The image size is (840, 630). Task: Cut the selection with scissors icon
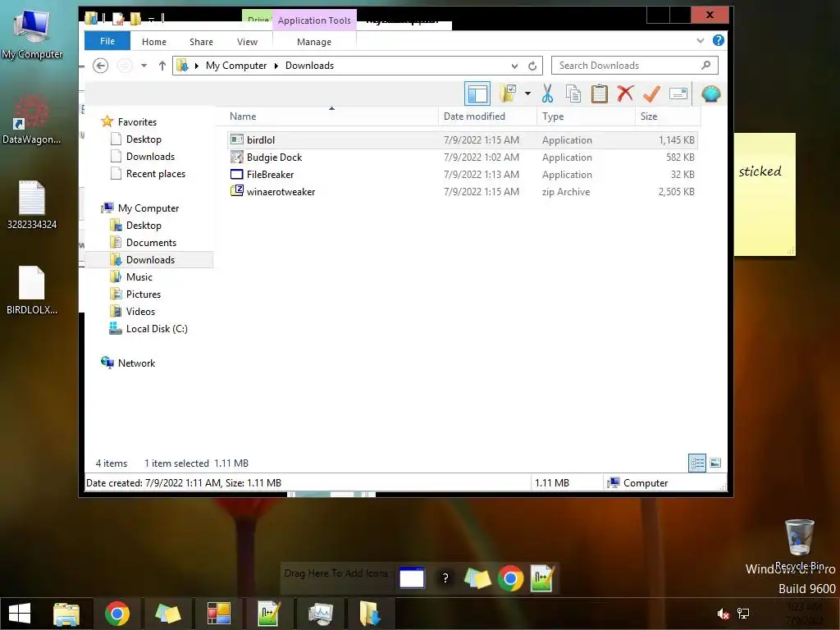[547, 94]
